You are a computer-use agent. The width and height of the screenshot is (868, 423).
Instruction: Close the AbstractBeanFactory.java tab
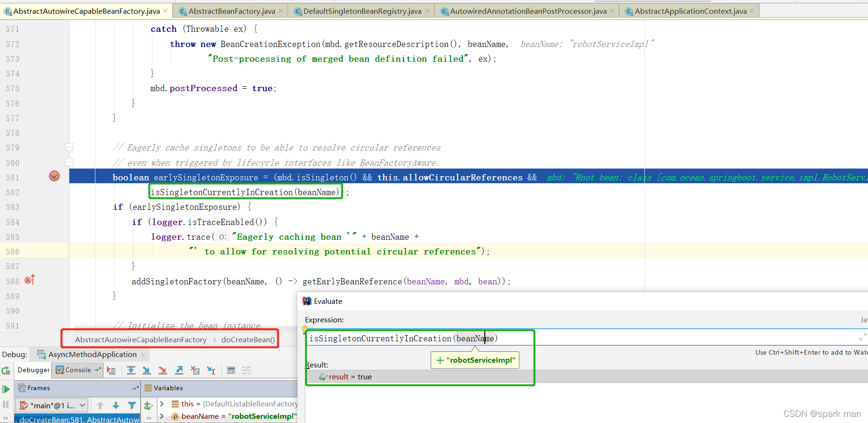coord(281,11)
